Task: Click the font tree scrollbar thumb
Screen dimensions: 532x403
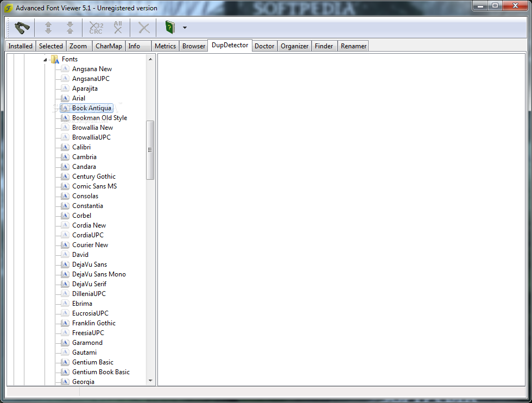Action: coord(150,150)
